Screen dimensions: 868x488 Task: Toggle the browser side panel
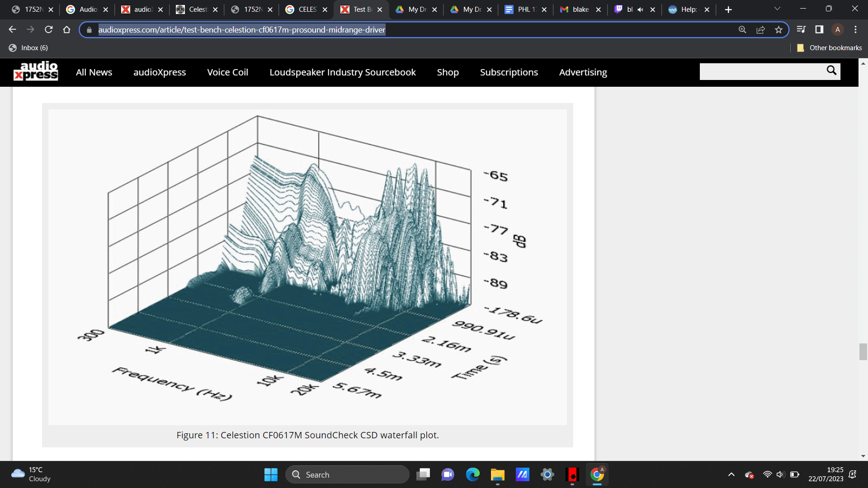click(x=819, y=29)
